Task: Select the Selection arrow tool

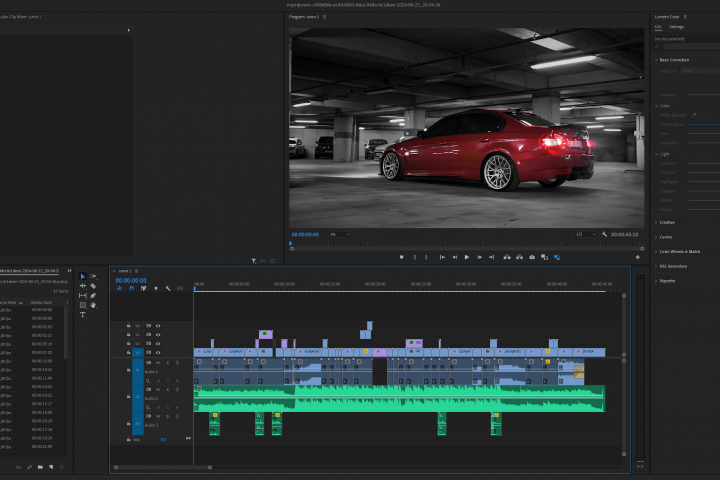Action: coord(83,277)
